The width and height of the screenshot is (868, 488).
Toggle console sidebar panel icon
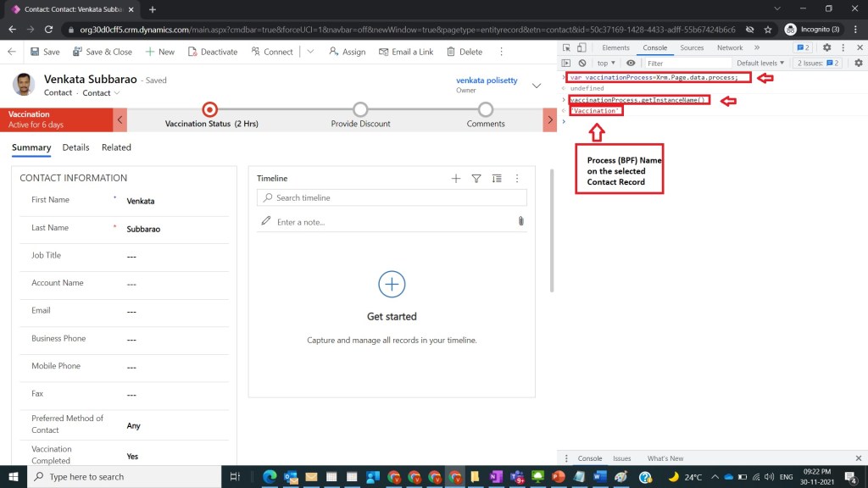(566, 63)
